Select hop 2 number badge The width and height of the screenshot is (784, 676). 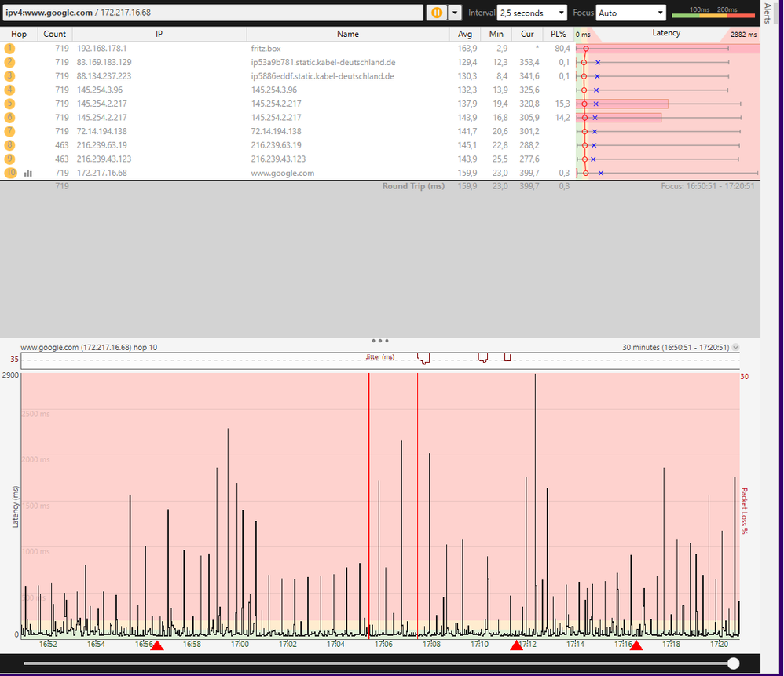pyautogui.click(x=10, y=63)
